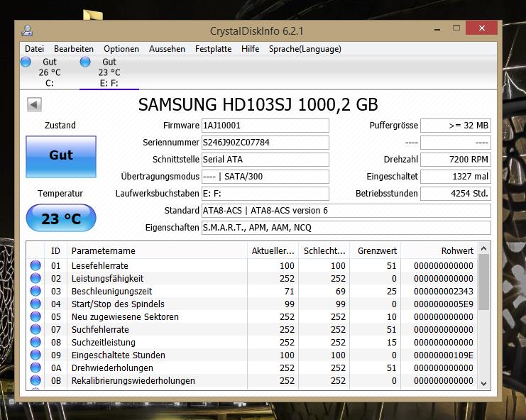
Task: Switch to the C: disk tab
Action: pyautogui.click(x=49, y=72)
